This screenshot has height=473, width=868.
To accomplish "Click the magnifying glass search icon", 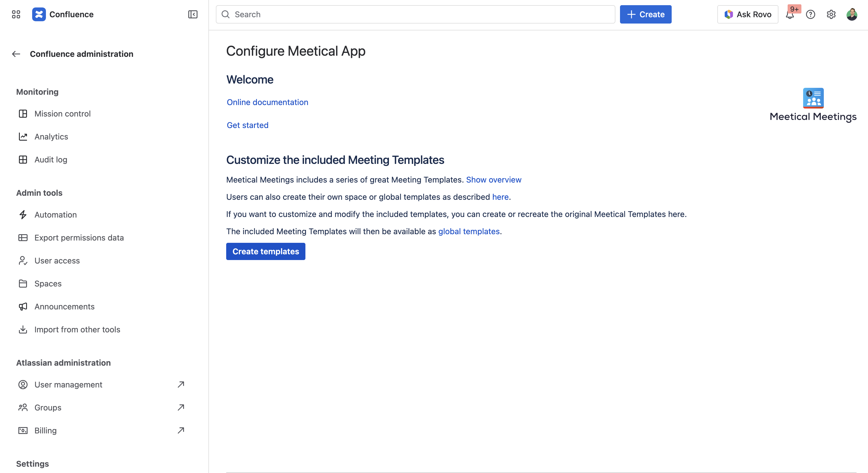I will tap(225, 14).
